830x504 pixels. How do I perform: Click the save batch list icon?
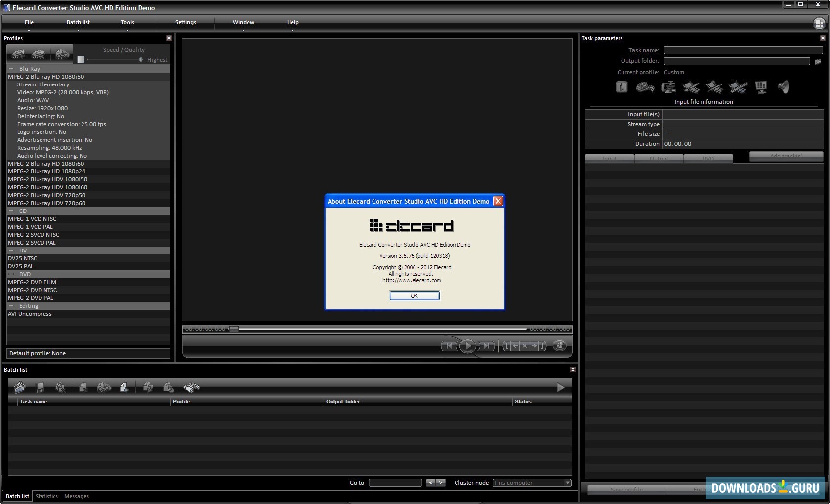(40, 387)
